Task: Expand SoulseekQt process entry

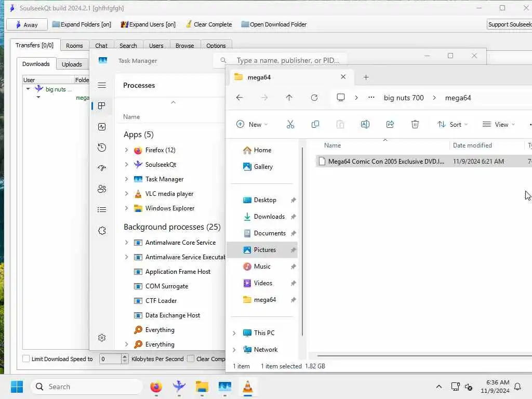Action: coord(127,165)
